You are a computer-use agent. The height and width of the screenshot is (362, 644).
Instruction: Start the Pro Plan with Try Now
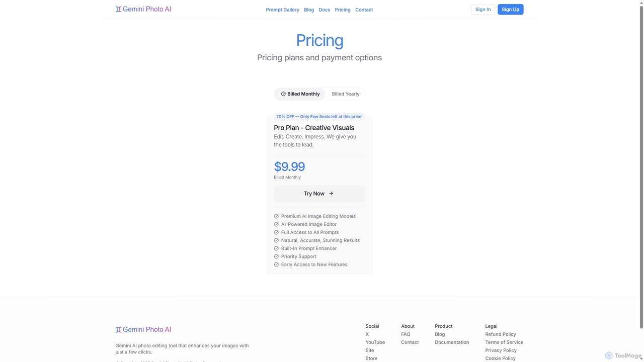pyautogui.click(x=319, y=194)
